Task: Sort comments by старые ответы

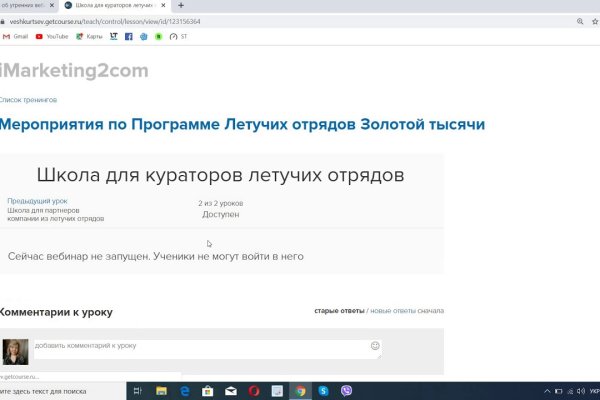Action: tap(339, 311)
